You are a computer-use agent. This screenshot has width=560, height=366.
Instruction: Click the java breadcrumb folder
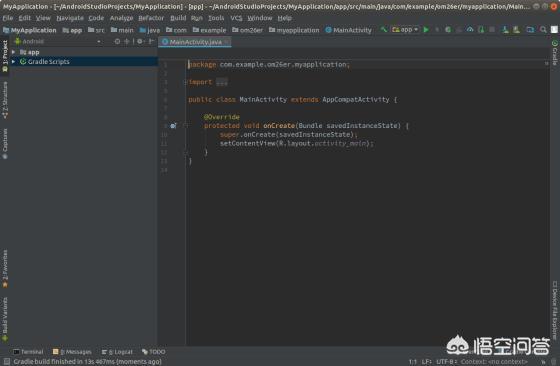[x=150, y=30]
